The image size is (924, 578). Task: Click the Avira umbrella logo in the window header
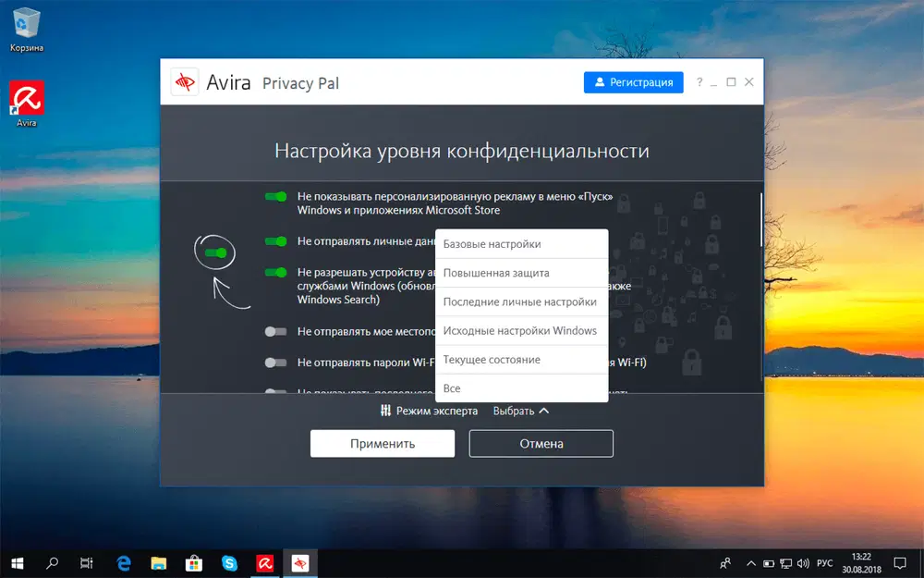tap(185, 81)
